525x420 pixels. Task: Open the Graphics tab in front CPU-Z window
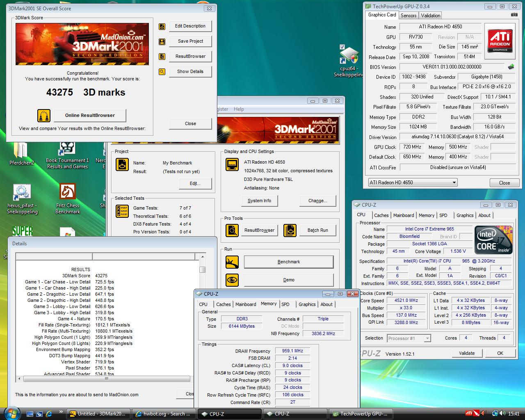click(x=307, y=304)
